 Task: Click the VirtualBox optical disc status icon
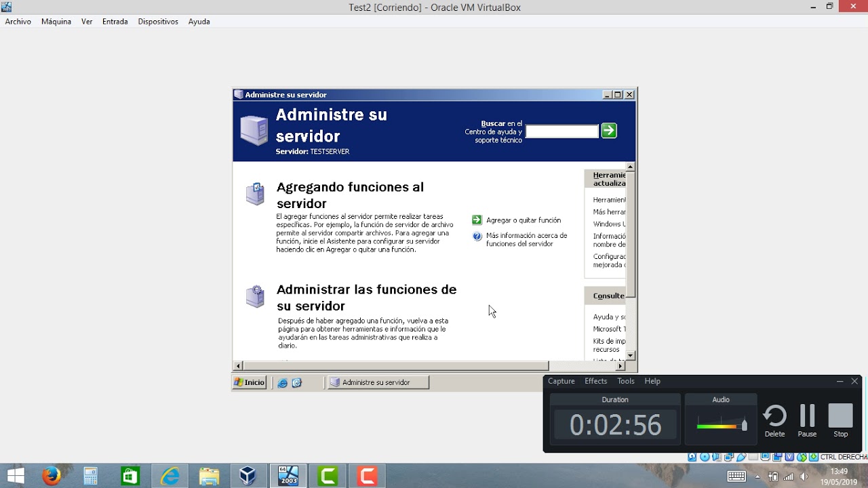[704, 457]
